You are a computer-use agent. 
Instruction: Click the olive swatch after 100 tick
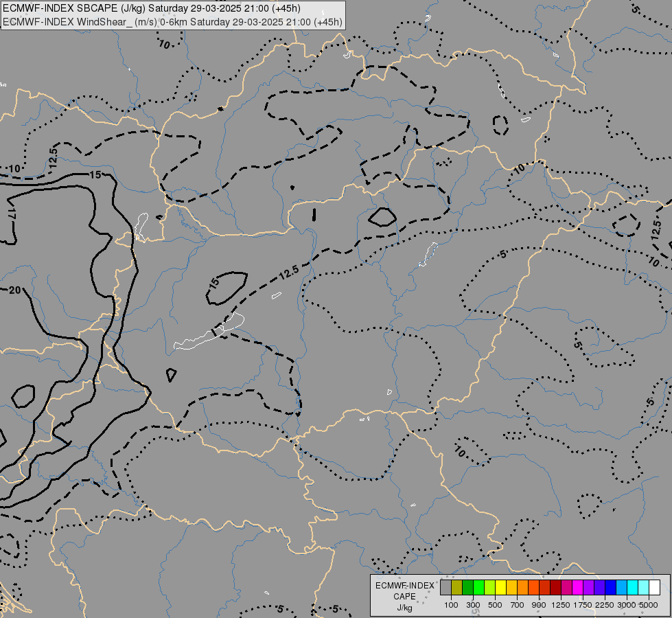[x=457, y=587]
